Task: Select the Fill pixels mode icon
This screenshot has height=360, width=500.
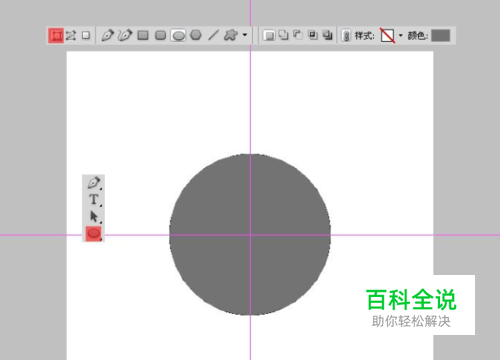Action: 86,35
